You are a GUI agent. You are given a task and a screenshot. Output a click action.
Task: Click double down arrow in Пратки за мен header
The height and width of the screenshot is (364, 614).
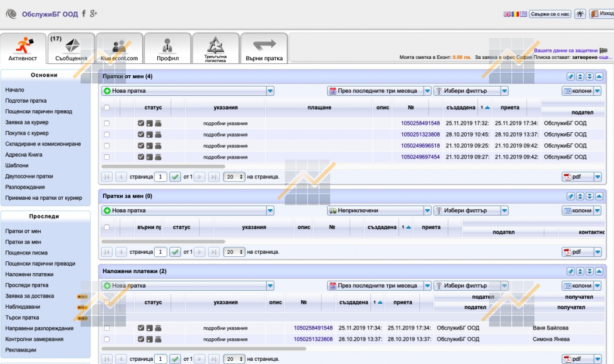(x=590, y=197)
